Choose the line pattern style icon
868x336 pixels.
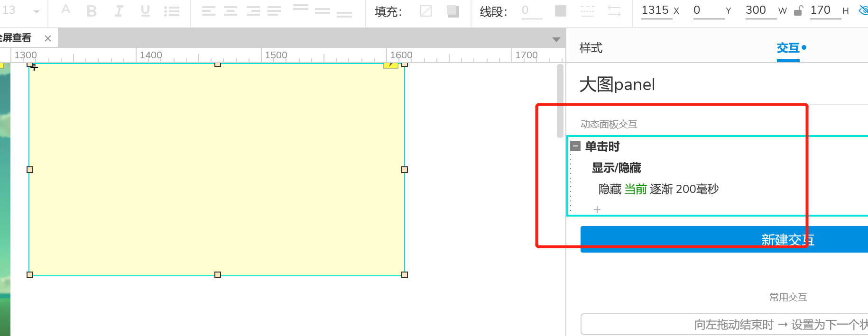coord(587,11)
